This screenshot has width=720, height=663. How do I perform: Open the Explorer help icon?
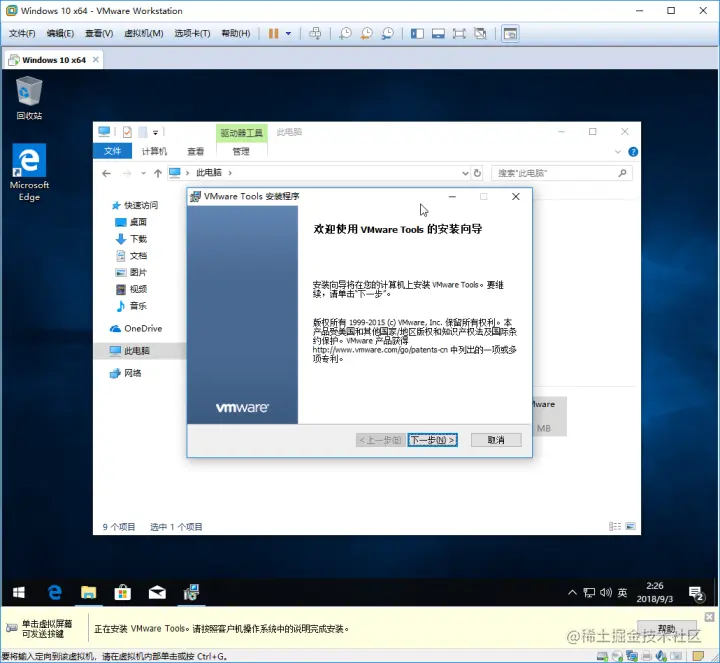point(633,152)
